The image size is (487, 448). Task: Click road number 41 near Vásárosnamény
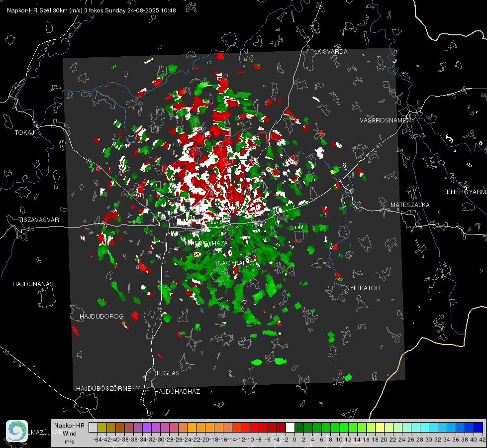[378, 146]
